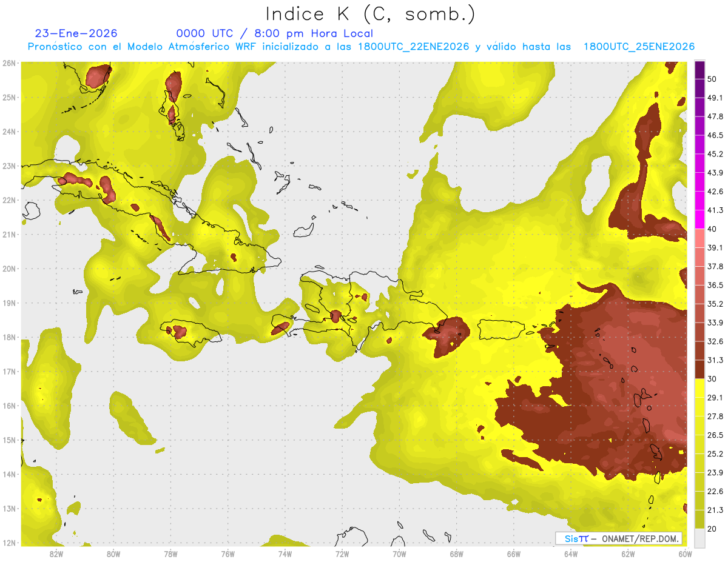Click the legend value '47.8'

(715, 116)
